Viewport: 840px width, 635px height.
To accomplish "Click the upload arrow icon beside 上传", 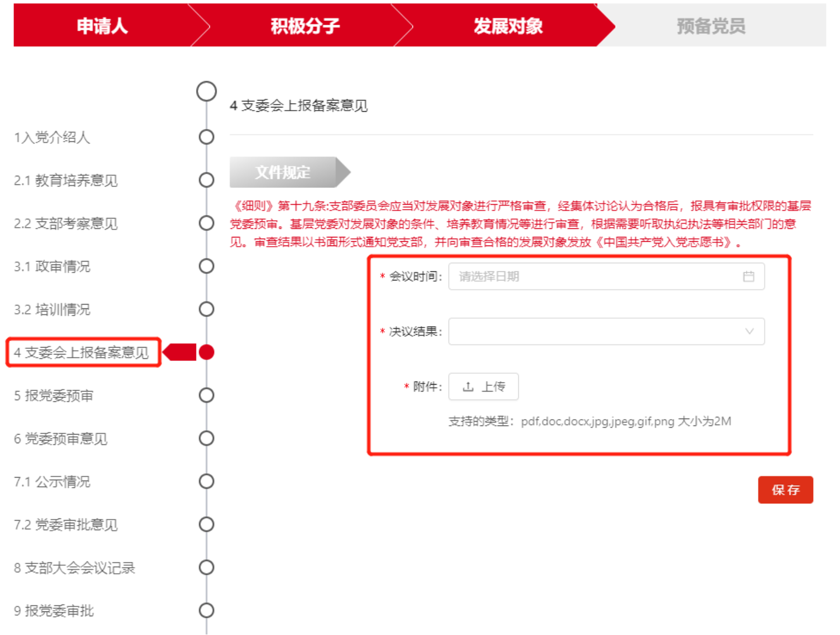I will tap(468, 387).
